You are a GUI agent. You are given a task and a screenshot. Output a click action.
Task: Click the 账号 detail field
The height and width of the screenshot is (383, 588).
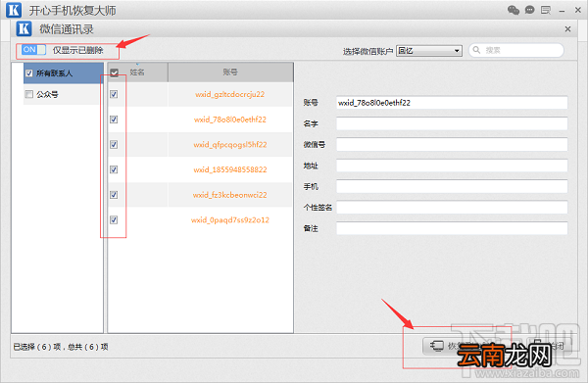pyautogui.click(x=452, y=103)
